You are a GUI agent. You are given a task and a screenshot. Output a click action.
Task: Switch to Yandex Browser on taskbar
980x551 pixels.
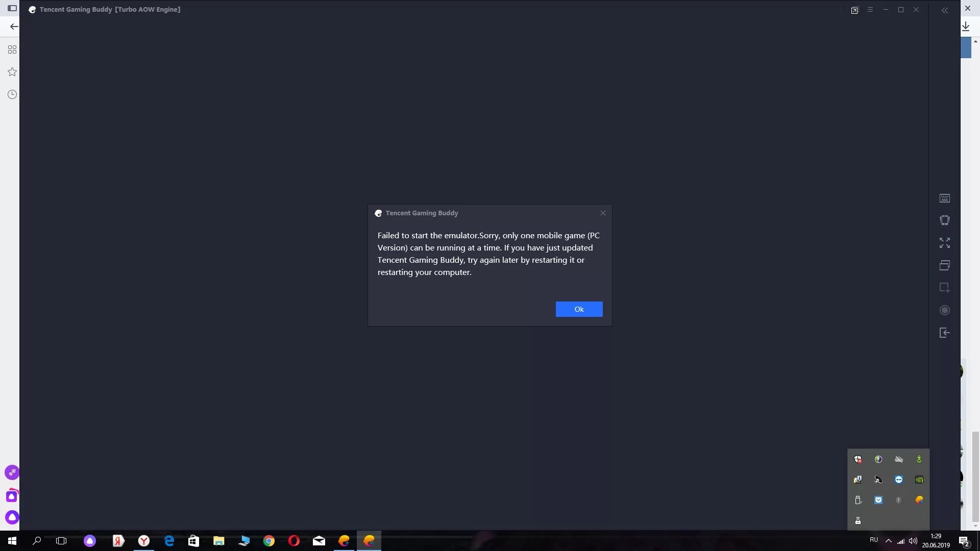tap(144, 541)
